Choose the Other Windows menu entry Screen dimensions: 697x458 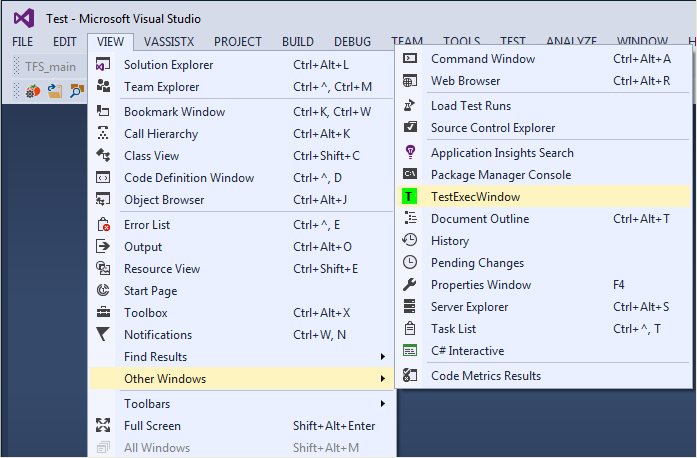tap(241, 378)
